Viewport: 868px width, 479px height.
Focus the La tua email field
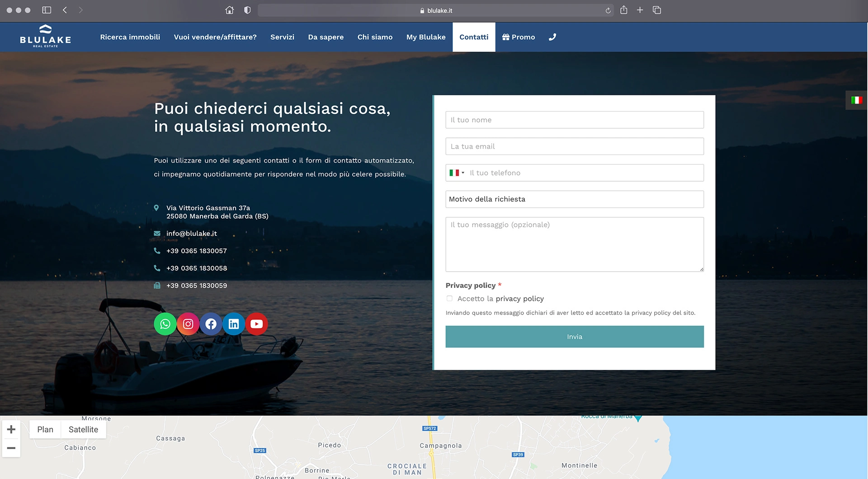[575, 146]
